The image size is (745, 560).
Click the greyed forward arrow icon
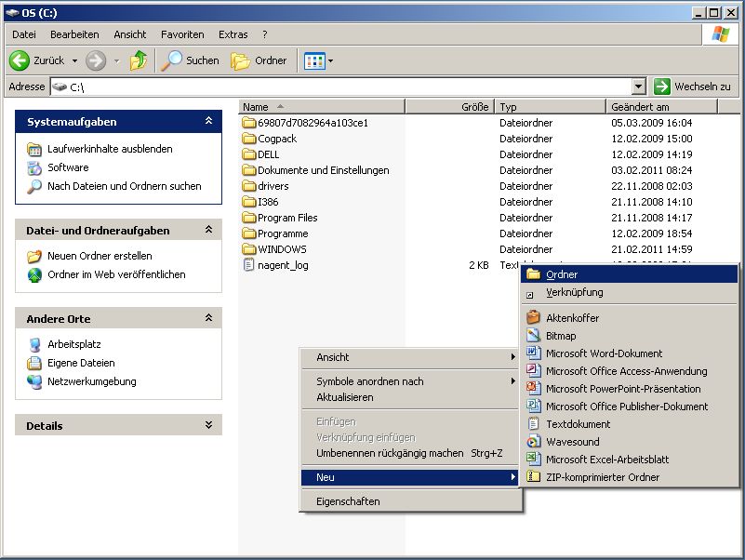(x=96, y=60)
